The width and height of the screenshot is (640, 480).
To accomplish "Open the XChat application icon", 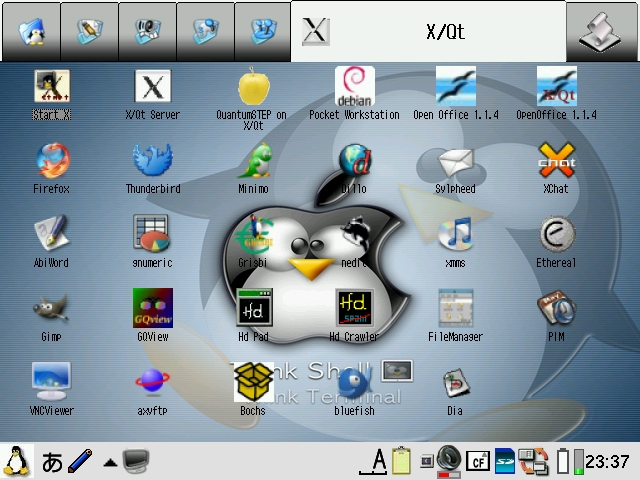I will pos(556,164).
